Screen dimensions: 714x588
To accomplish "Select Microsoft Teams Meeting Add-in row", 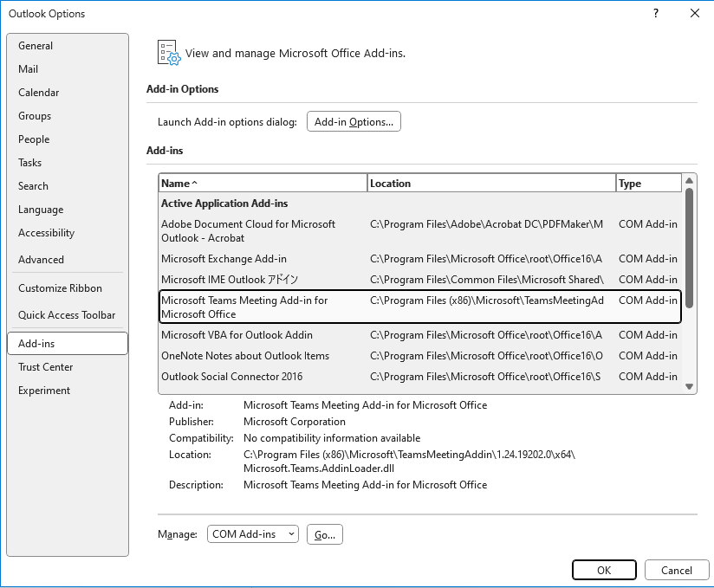I will tap(420, 307).
